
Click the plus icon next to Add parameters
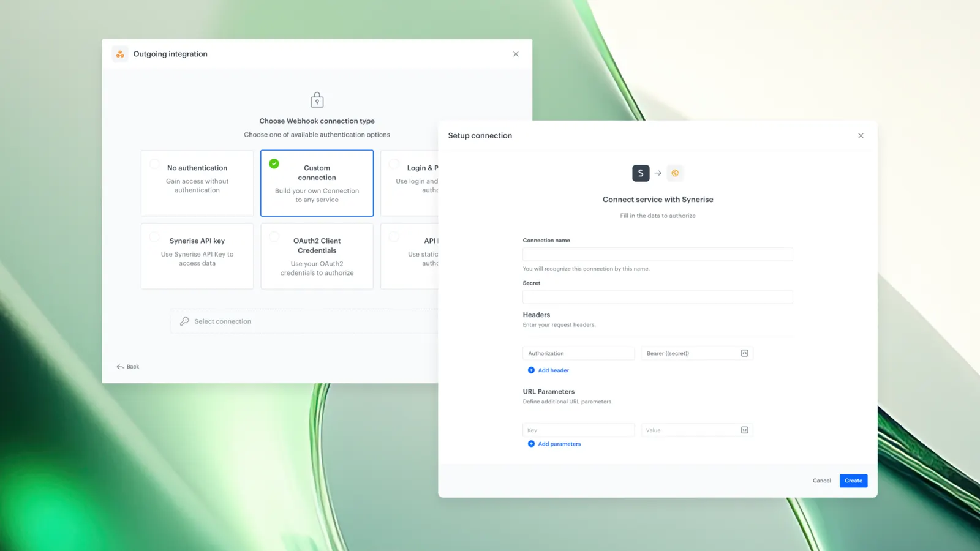(x=531, y=444)
